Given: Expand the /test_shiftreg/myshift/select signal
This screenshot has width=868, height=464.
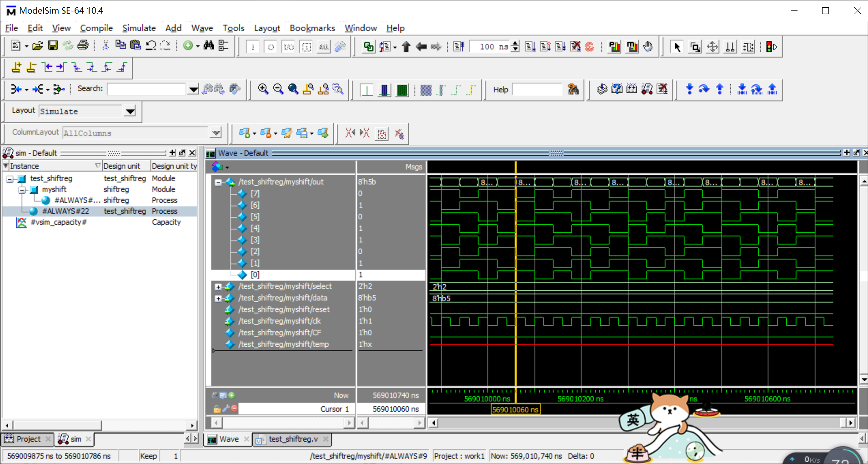Looking at the screenshot, I should click(x=218, y=287).
